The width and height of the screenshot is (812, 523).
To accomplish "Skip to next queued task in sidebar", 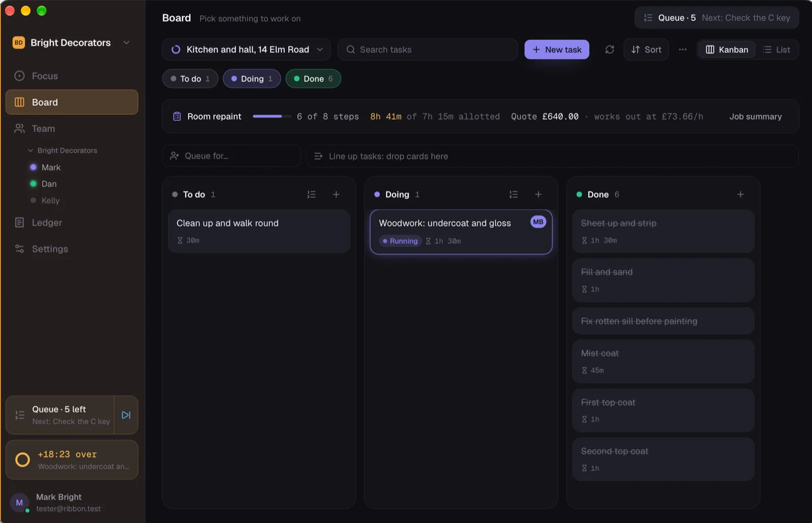I will (x=126, y=415).
